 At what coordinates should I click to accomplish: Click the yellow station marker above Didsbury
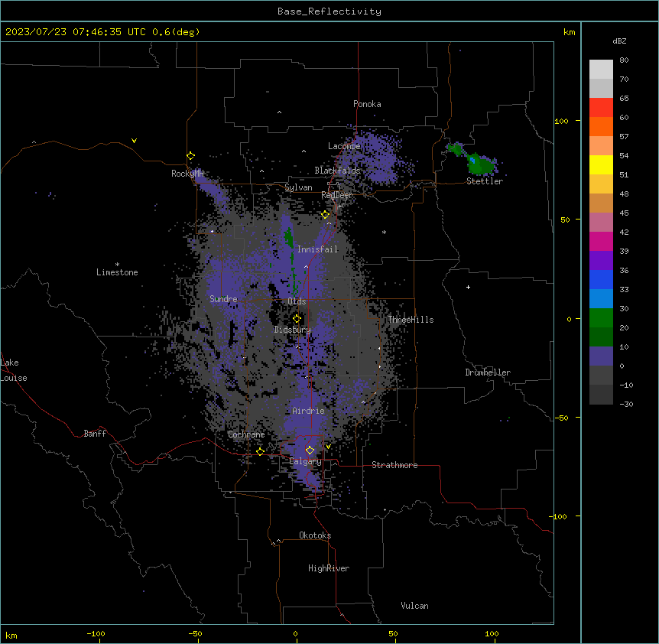point(297,319)
